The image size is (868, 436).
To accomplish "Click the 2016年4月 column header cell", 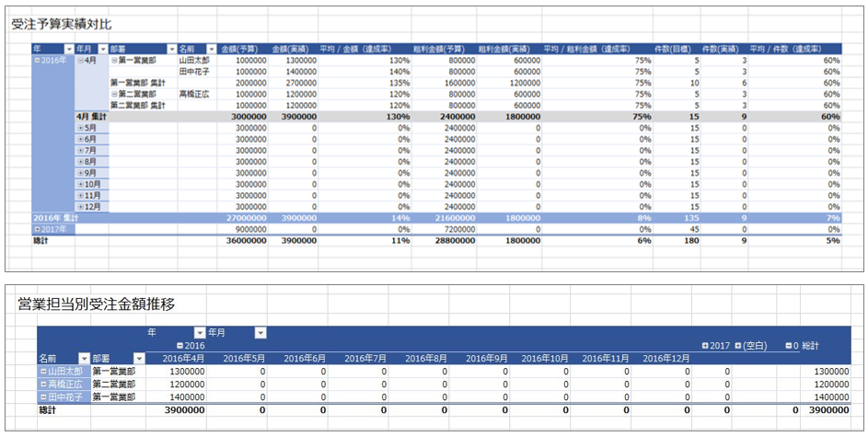I will pyautogui.click(x=184, y=358).
